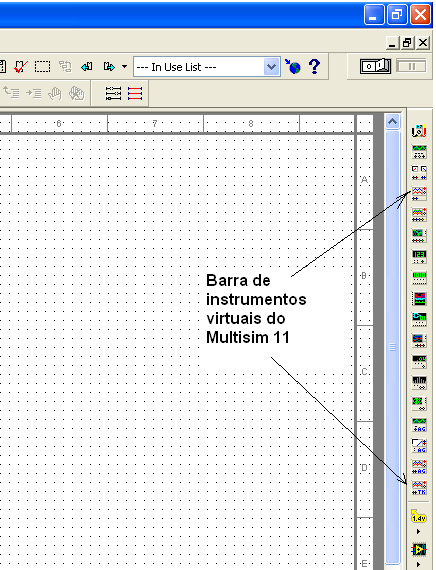Run the Electrical Rules Check
This screenshot has width=436, height=570.
pyautogui.click(x=20, y=67)
